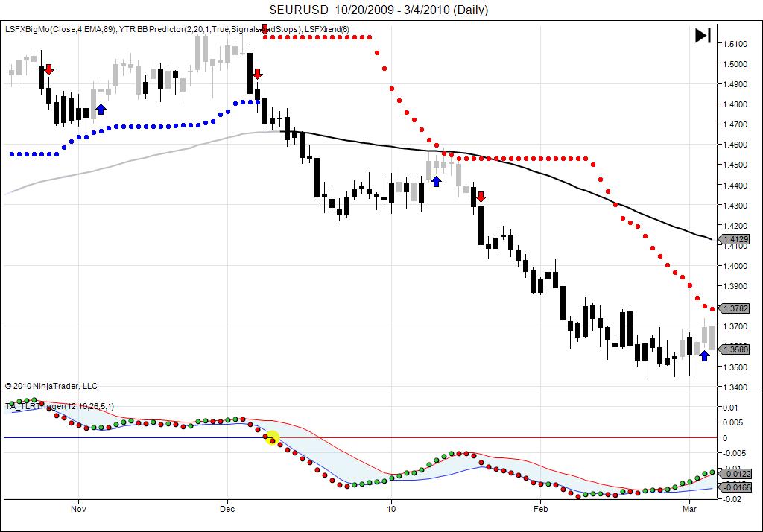Select the blue buy arrow in early November
Image resolution: width=763 pixels, height=532 pixels.
(101, 109)
